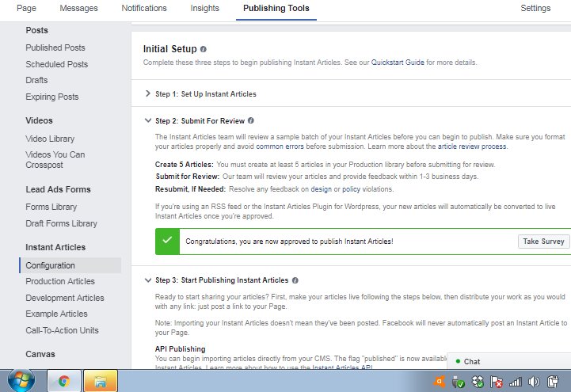Open Page Settings
571x392 pixels.
click(x=535, y=8)
